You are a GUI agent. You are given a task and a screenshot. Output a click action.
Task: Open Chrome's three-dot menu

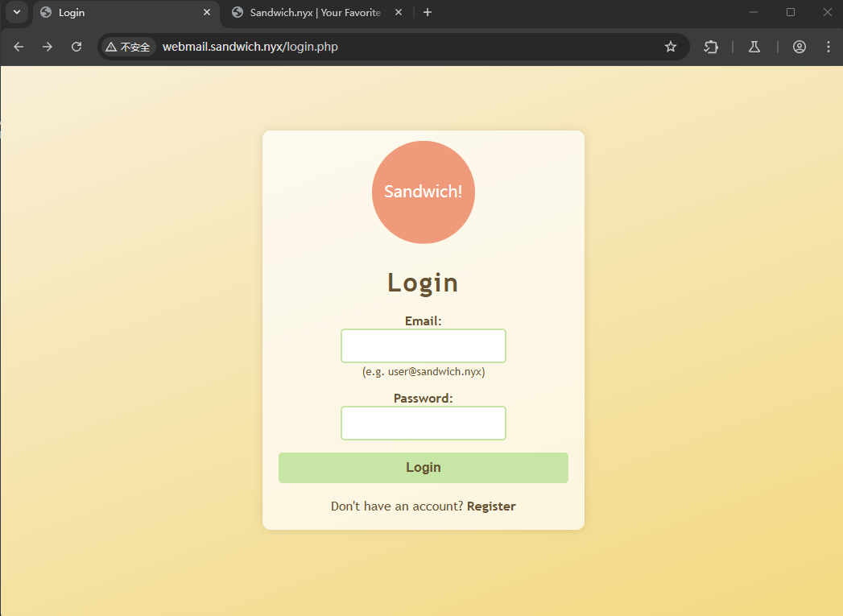point(829,47)
